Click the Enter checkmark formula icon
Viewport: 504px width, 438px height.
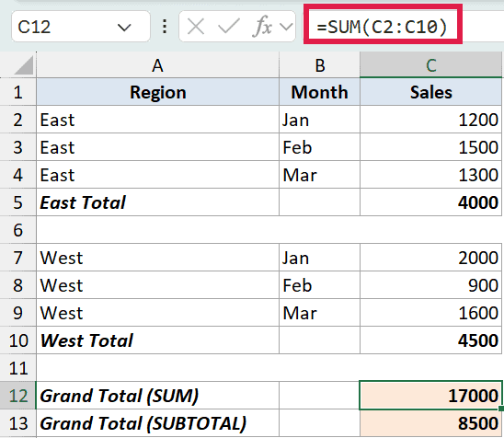click(228, 27)
